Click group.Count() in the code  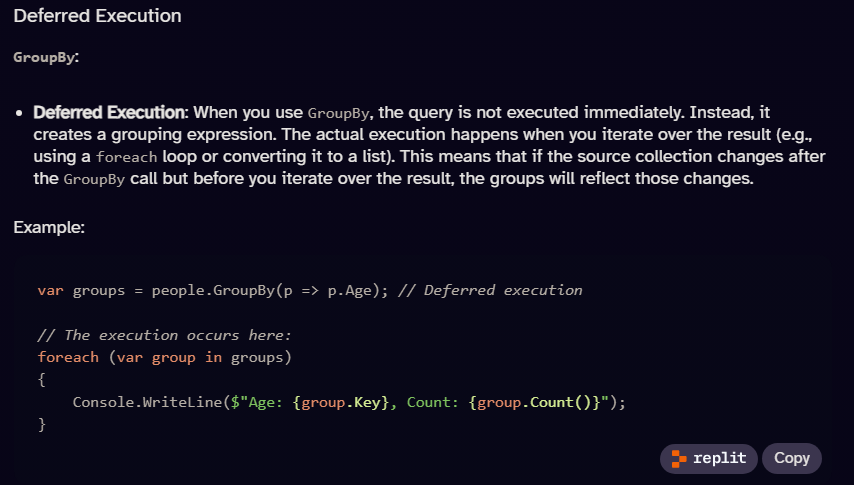coord(534,402)
